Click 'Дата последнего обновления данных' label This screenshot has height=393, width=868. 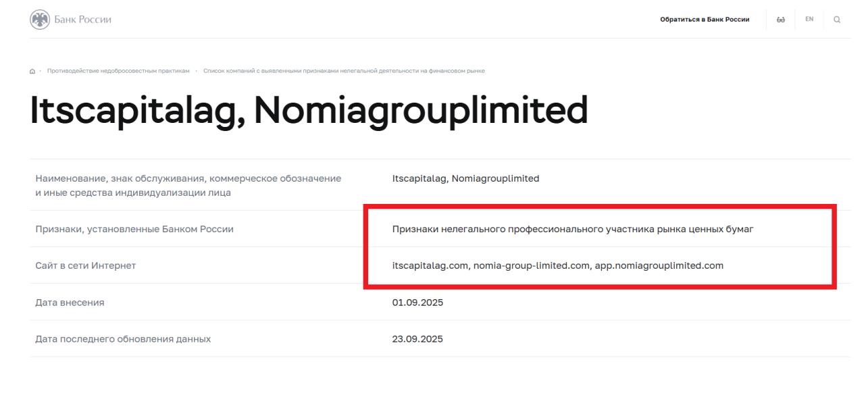(123, 339)
